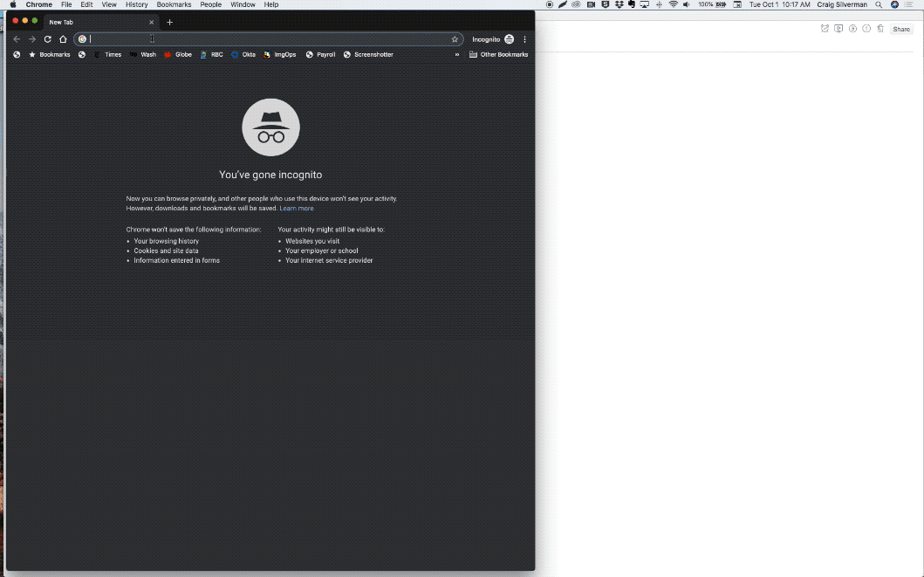Open the Window menu
This screenshot has height=577, width=924.
tap(243, 4)
